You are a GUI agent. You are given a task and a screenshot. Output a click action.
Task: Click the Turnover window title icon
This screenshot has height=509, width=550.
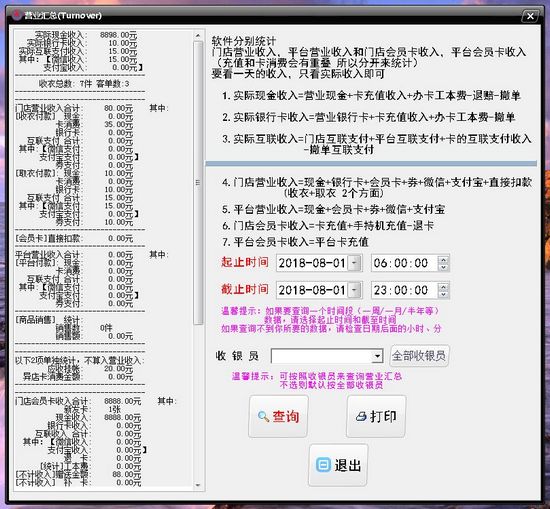point(16,15)
